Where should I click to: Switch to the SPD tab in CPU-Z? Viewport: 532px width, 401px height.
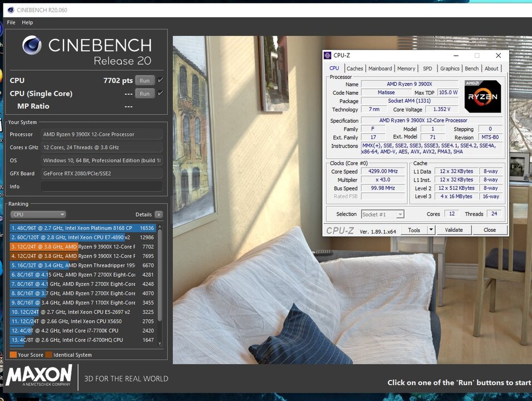click(427, 69)
